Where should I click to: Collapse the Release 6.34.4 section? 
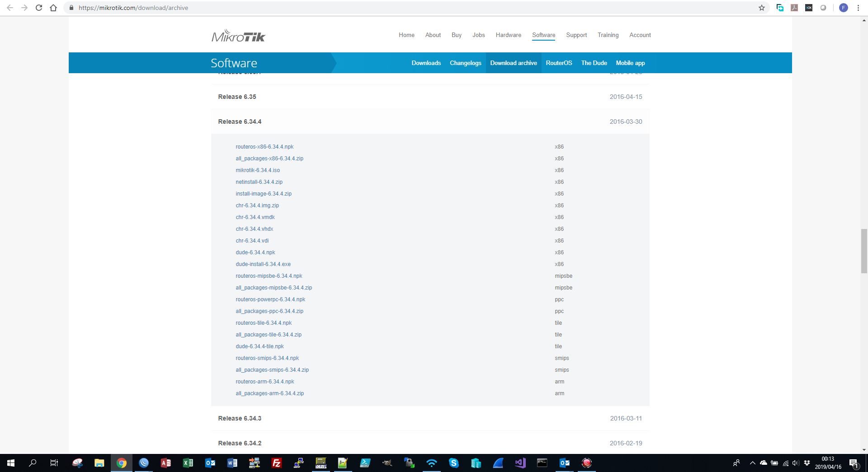[430, 122]
